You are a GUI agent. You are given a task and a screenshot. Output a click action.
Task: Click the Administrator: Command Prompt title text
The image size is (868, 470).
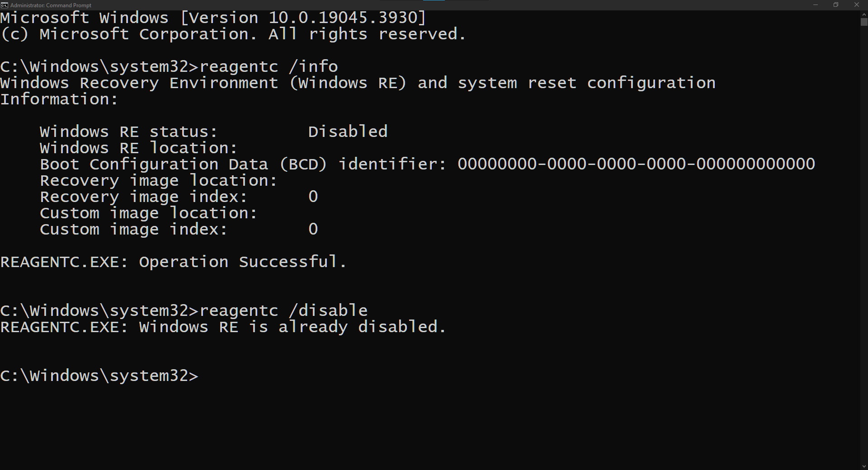click(51, 5)
